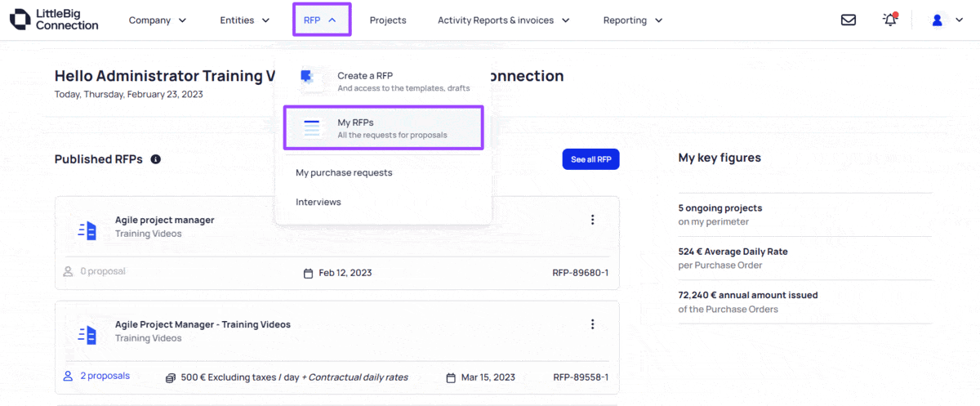
Task: Click the My RFPs list icon
Action: point(312,128)
